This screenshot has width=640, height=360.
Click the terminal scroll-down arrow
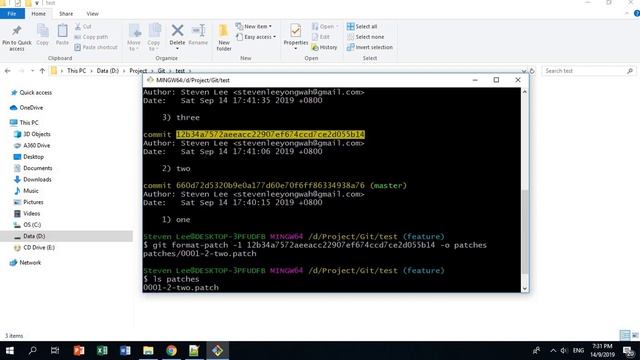tap(524, 288)
